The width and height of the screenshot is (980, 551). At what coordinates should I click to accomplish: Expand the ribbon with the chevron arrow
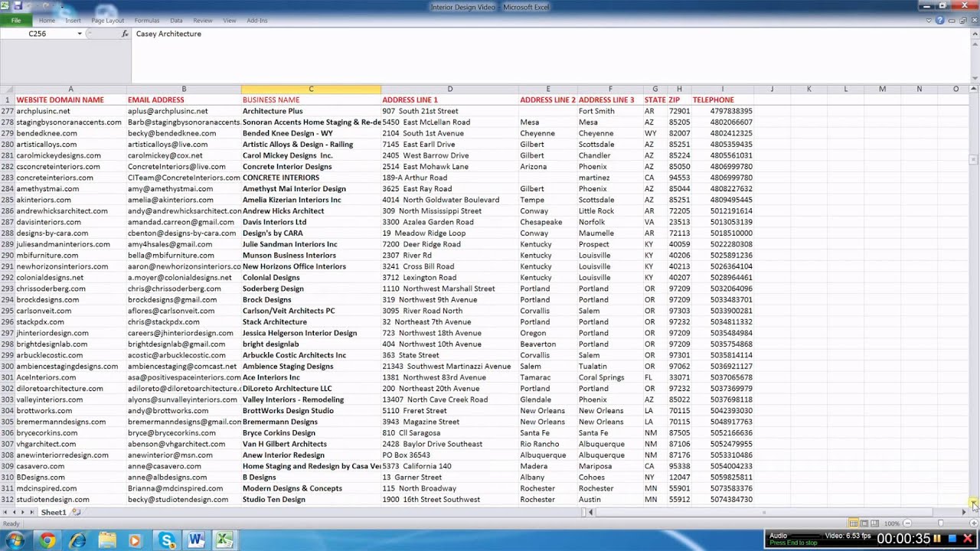(930, 21)
